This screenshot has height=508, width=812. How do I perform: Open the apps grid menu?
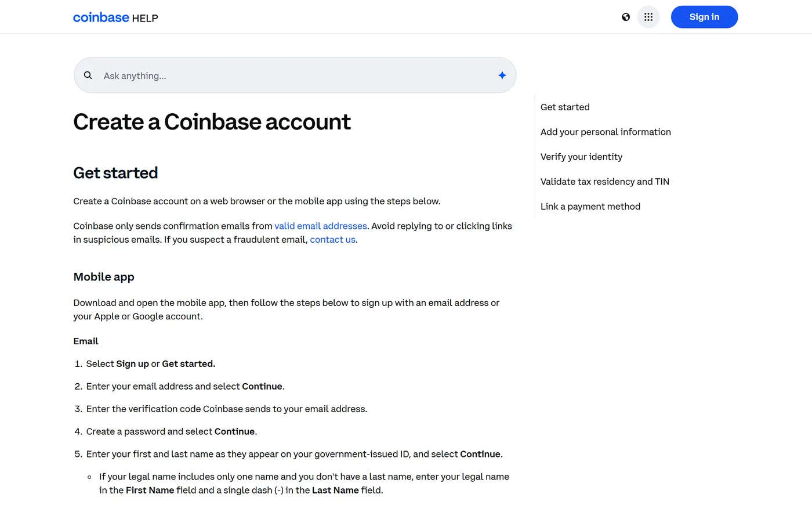[648, 17]
